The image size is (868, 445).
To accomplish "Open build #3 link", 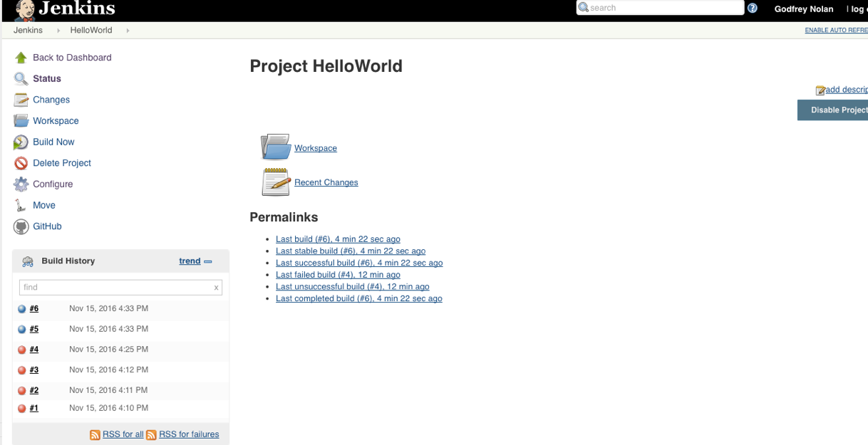I will coord(34,370).
